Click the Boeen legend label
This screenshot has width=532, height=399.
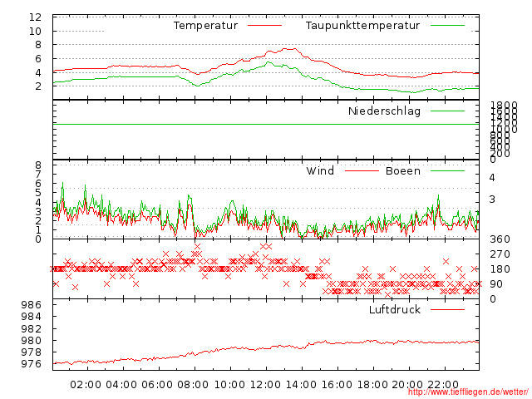pyautogui.click(x=403, y=170)
